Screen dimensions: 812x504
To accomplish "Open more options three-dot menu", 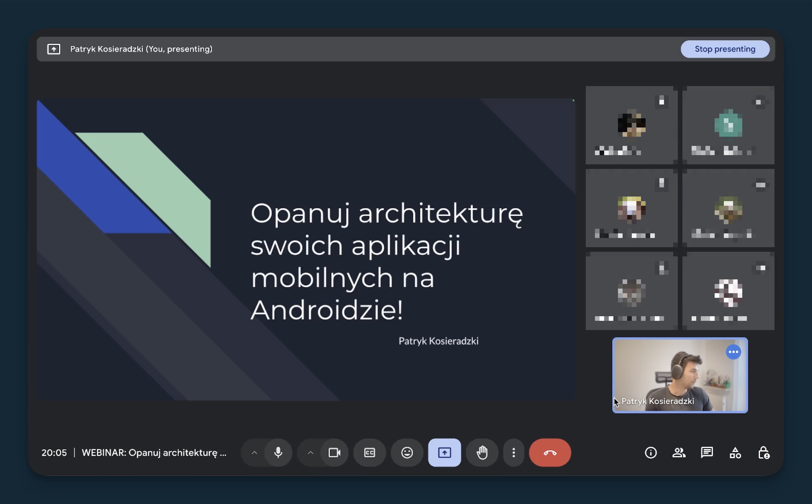I will pyautogui.click(x=513, y=452).
